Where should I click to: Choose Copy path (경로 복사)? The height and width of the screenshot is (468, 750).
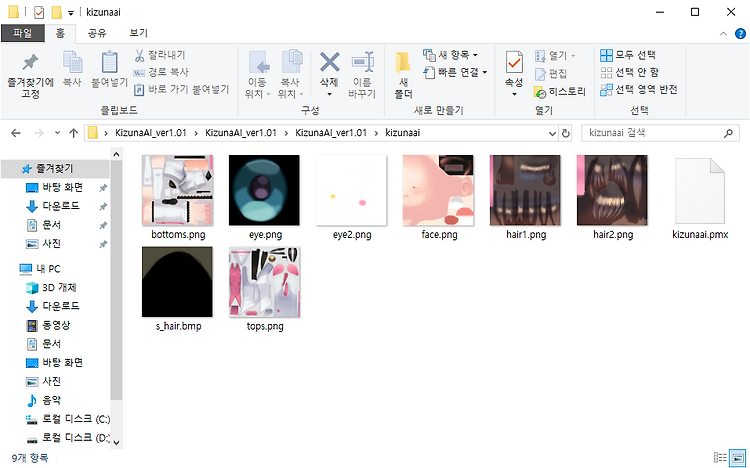(x=161, y=72)
